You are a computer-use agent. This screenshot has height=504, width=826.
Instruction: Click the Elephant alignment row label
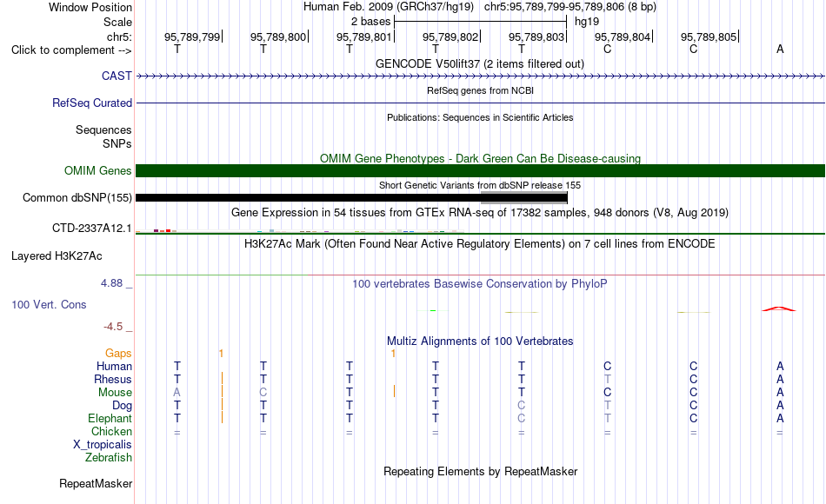pos(110,419)
